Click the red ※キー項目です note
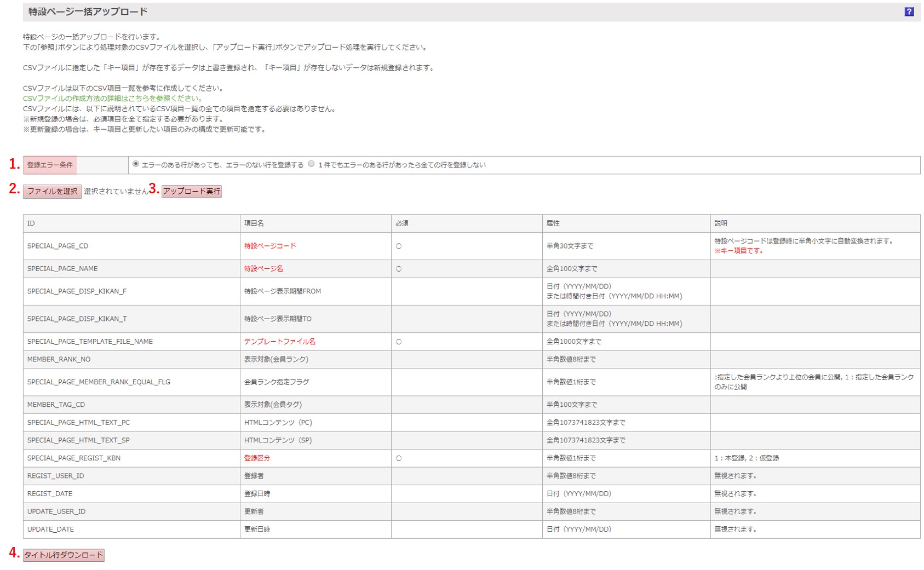The width and height of the screenshot is (924, 570). coord(738,251)
